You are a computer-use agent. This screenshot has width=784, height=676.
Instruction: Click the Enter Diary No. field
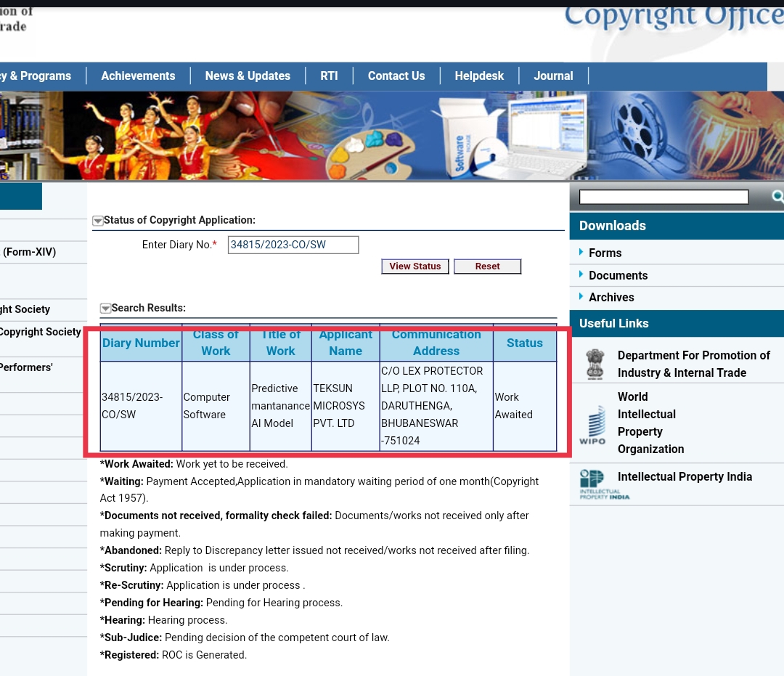(293, 245)
